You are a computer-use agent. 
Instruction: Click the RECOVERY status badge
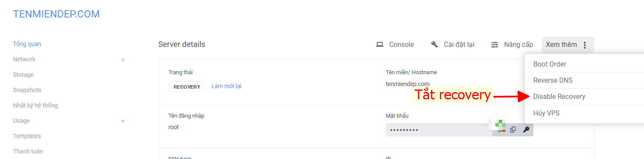coord(187,87)
